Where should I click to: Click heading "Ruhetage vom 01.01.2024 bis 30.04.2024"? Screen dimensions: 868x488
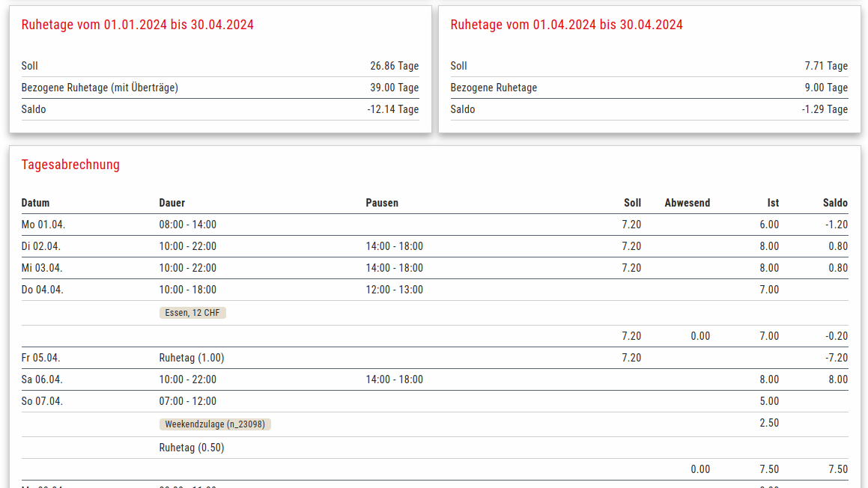point(137,25)
